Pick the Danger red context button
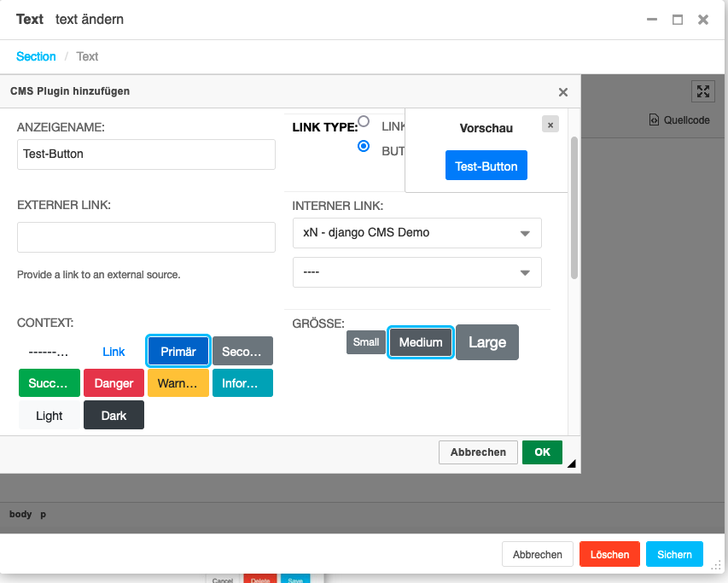Viewport: 728px width, 583px height. [114, 383]
